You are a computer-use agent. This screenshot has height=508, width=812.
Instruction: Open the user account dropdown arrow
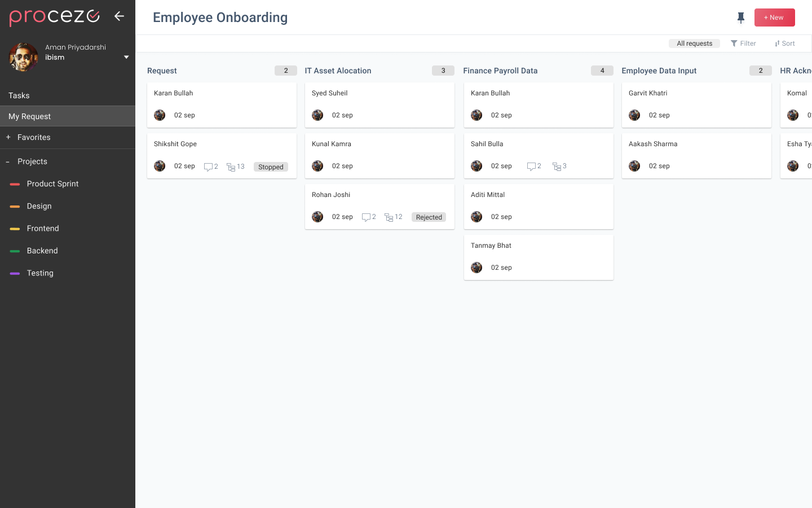tap(126, 57)
